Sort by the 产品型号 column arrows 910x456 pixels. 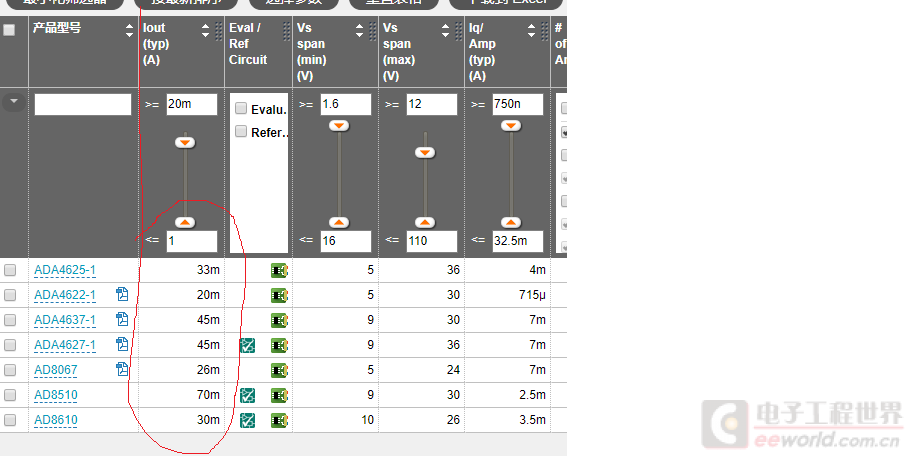click(x=129, y=30)
